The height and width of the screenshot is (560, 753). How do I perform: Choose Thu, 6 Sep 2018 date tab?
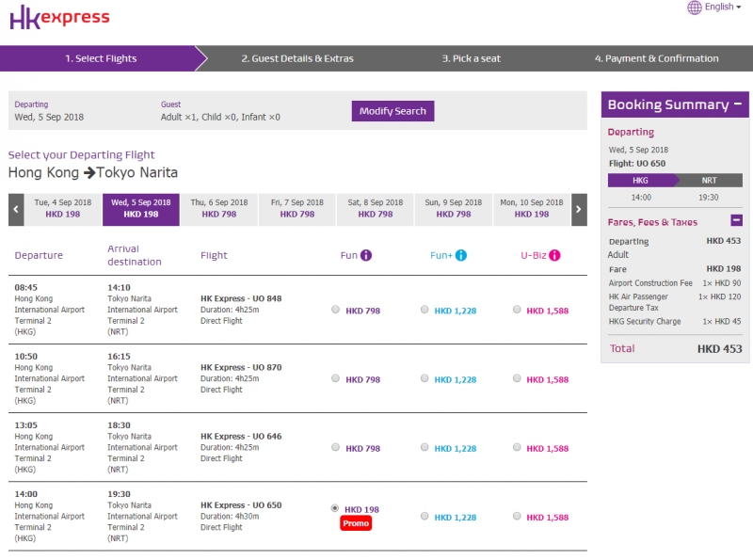(x=219, y=209)
